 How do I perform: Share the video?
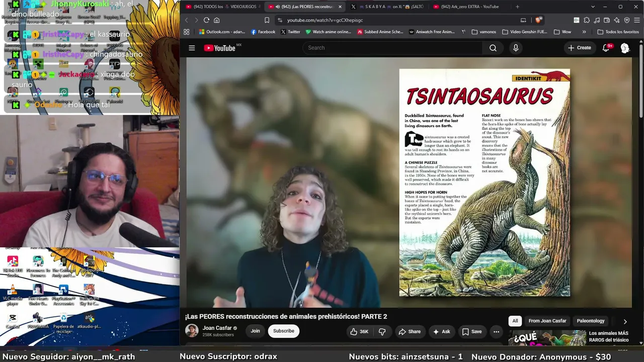point(410,331)
